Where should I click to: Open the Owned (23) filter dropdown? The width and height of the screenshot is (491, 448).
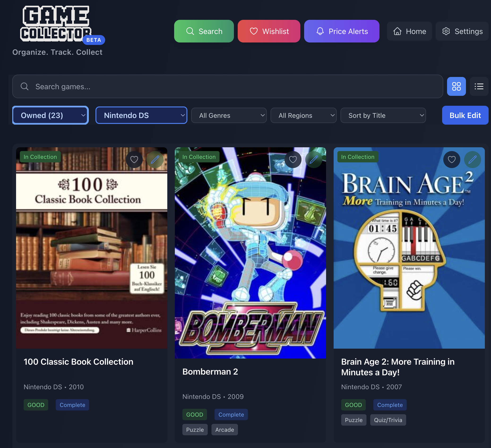coord(50,115)
